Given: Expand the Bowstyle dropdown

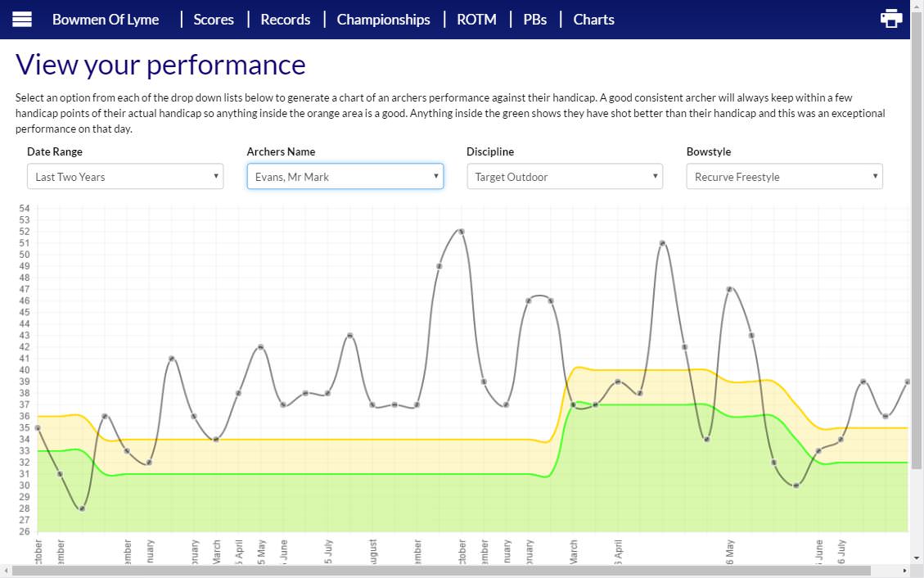Looking at the screenshot, I should pos(784,176).
